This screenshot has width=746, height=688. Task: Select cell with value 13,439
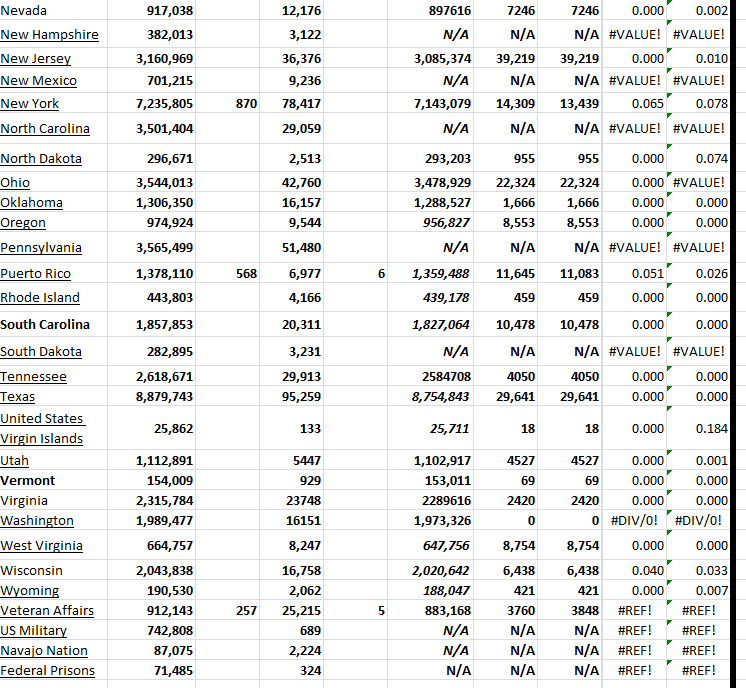[x=570, y=104]
